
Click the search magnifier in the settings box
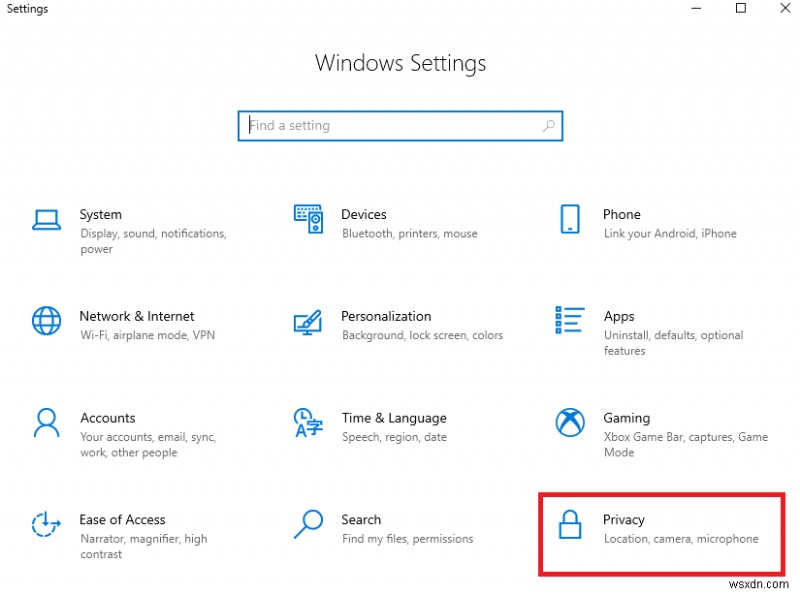pos(548,125)
